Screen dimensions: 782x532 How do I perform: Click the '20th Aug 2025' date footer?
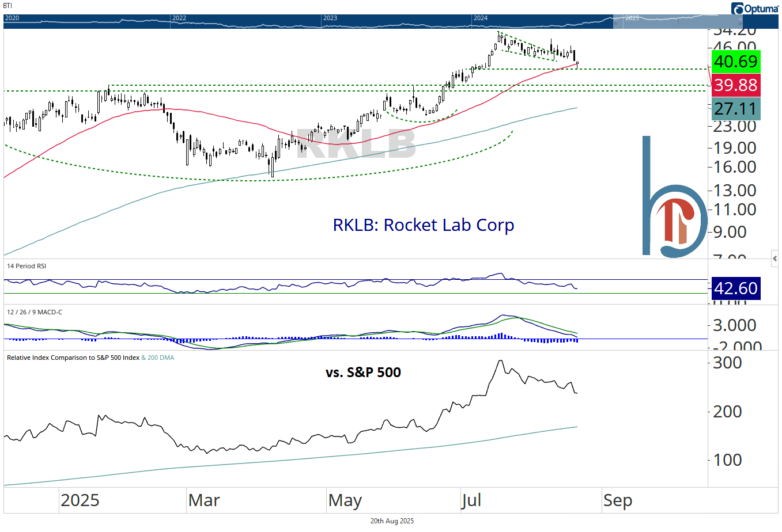pos(392,521)
